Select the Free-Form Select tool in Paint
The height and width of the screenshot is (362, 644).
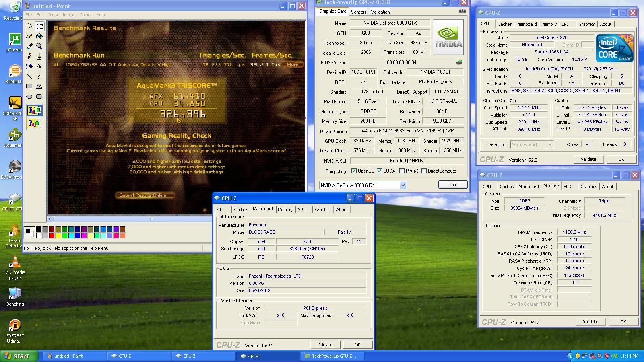29,26
